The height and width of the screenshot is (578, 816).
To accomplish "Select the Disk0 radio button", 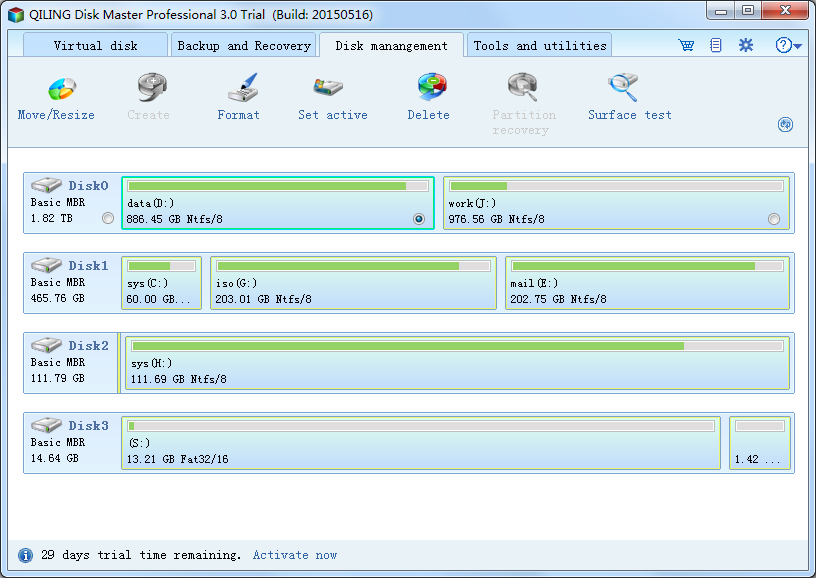I will tap(108, 218).
